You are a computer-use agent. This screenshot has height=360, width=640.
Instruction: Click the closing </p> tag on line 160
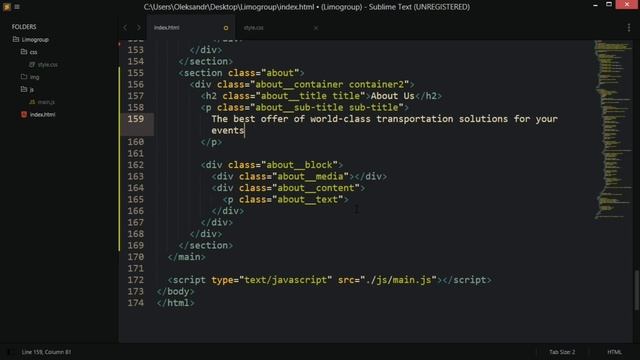(211, 142)
